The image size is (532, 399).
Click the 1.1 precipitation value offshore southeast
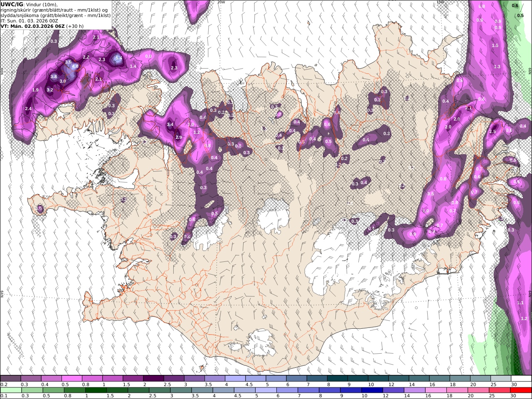click(520, 303)
